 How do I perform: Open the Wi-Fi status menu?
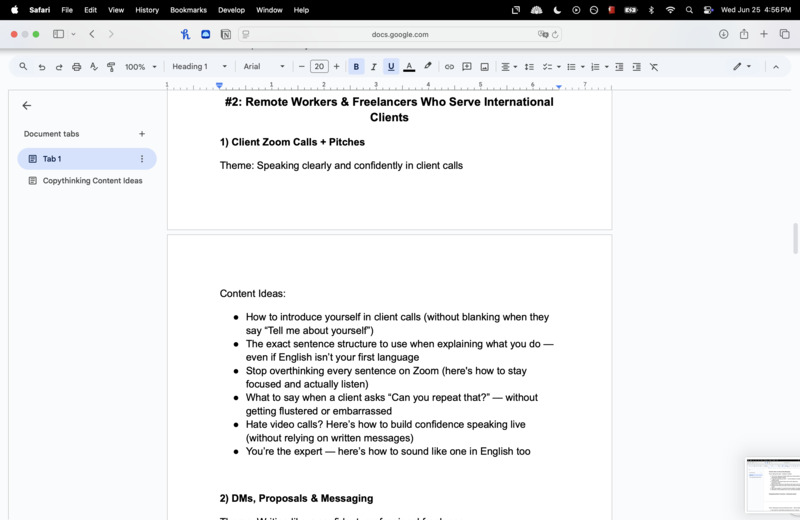670,10
